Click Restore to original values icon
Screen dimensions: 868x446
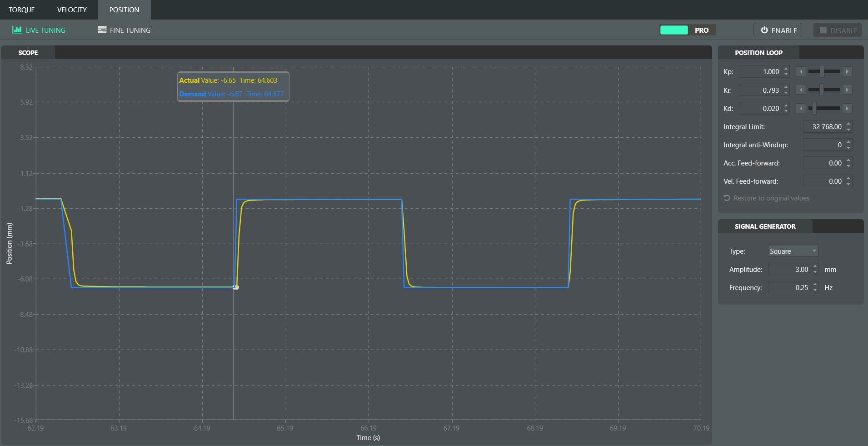pos(727,198)
